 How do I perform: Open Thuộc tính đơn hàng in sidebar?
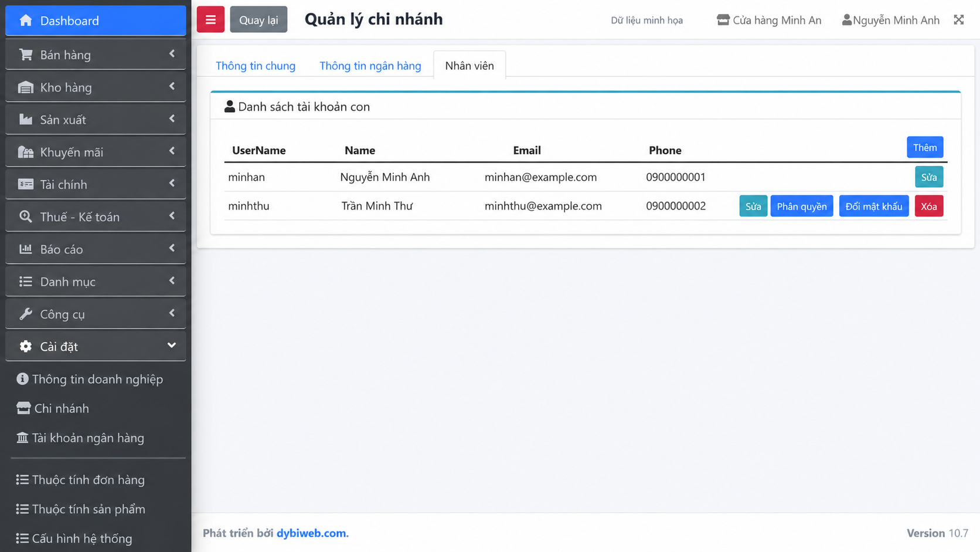pos(80,480)
